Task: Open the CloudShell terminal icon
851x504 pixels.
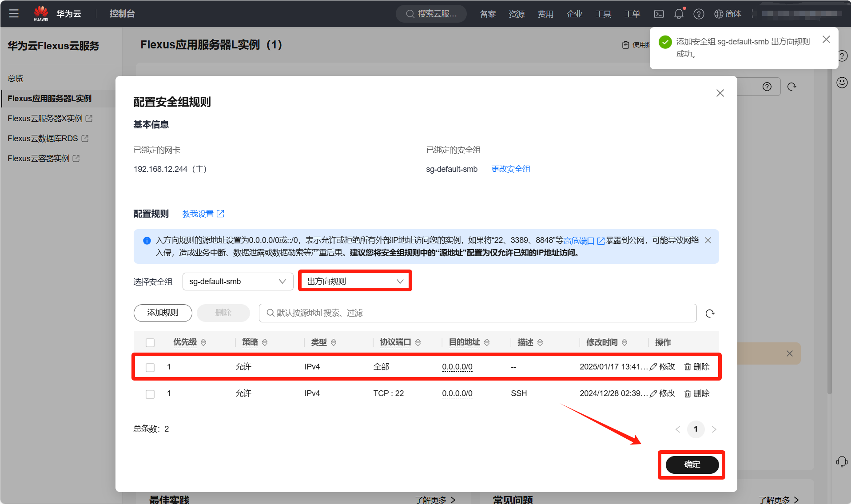Action: click(659, 14)
